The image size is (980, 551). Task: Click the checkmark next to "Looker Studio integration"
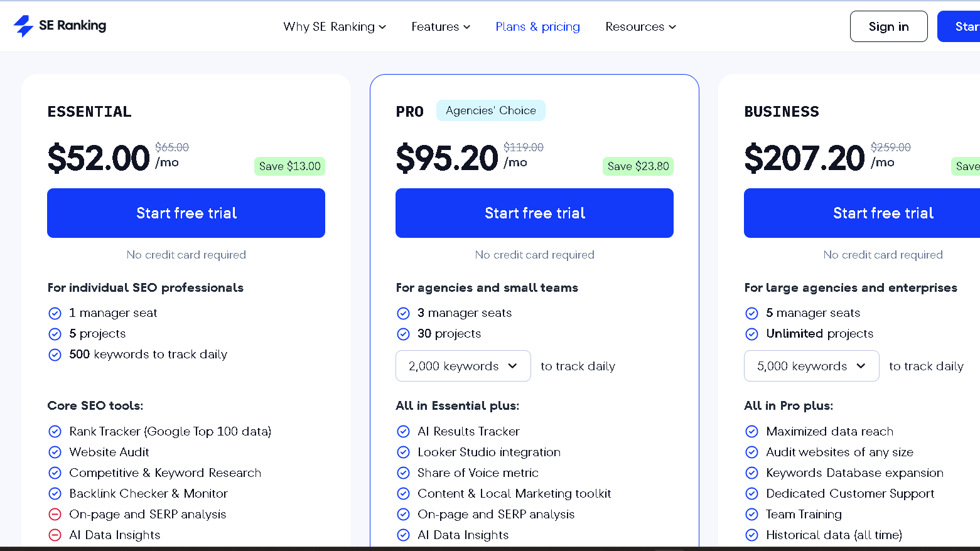tap(403, 452)
